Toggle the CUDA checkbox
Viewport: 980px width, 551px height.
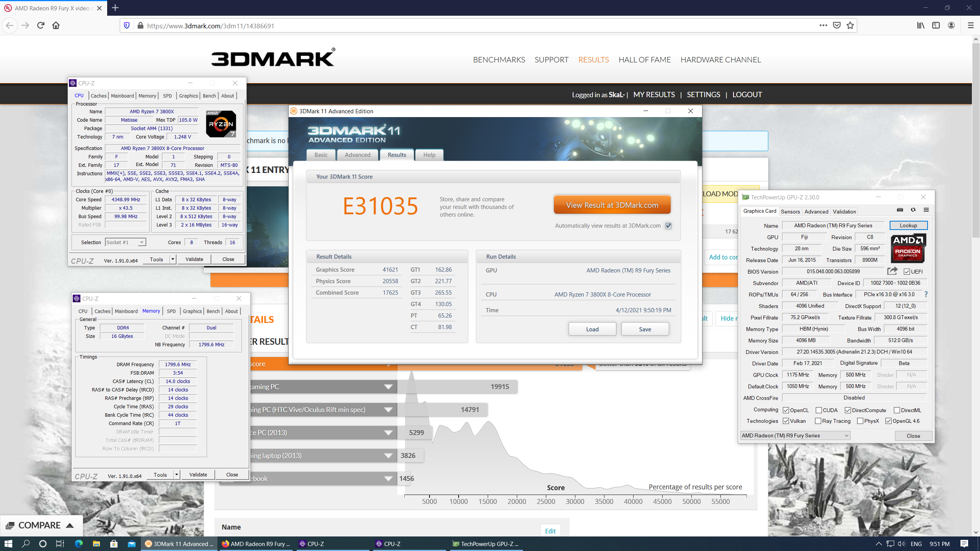819,410
